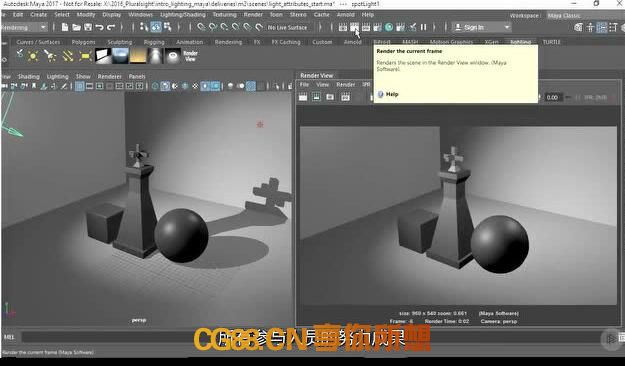Click the camera bookmarks icon in viewport toolbar
The height and width of the screenshot is (366, 625).
(x=34, y=86)
